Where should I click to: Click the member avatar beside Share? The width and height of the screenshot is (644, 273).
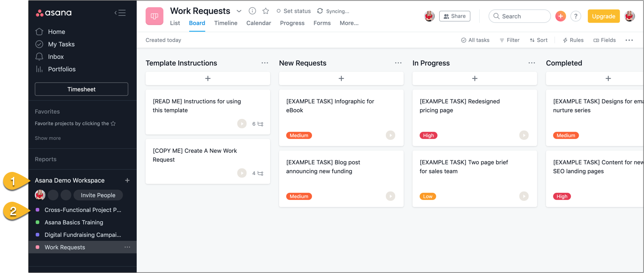429,16
